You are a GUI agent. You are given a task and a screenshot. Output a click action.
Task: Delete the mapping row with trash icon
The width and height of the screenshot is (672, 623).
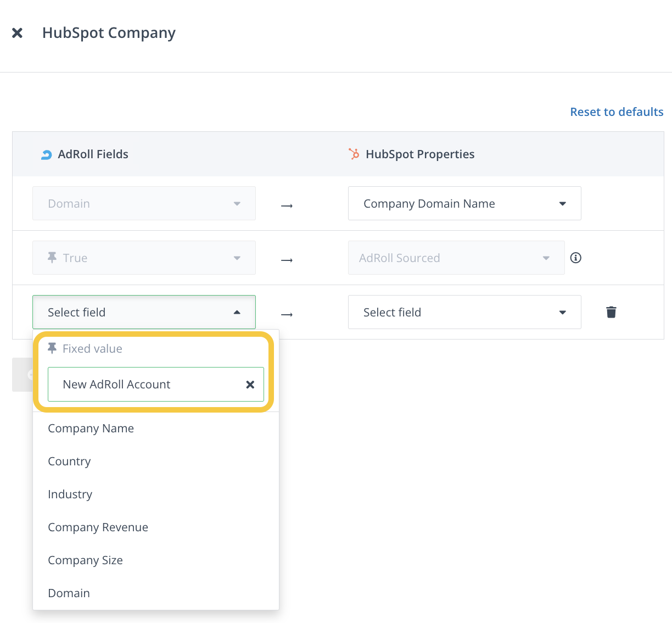point(611,312)
